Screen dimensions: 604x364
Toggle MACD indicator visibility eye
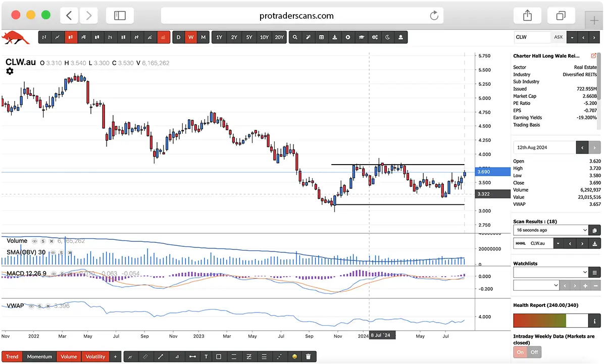point(54,274)
